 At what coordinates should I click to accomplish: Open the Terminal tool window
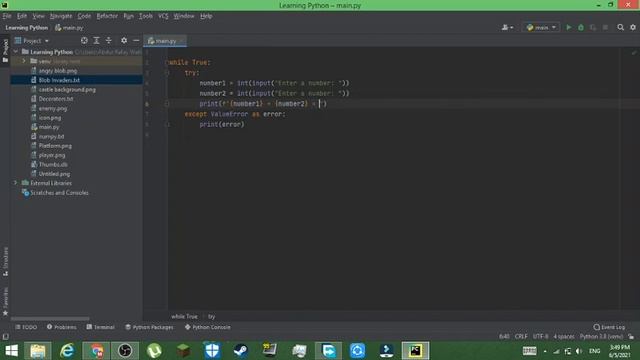coord(100,327)
